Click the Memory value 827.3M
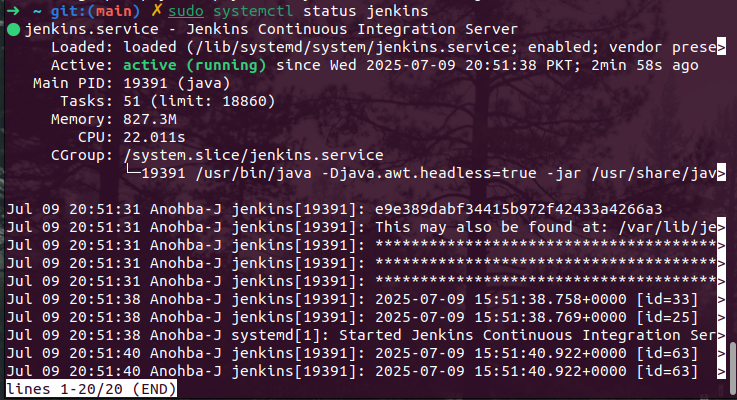Screen dimensions: 737x400 pyautogui.click(x=150, y=119)
